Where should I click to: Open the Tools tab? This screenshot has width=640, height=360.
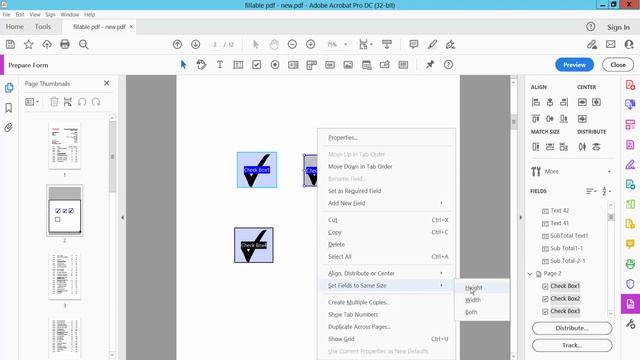(42, 27)
